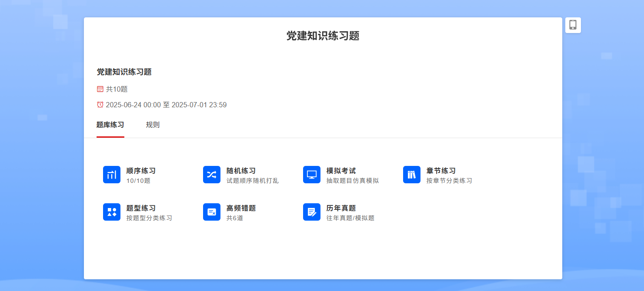Select the 模拟考试 monitor icon

click(x=312, y=175)
